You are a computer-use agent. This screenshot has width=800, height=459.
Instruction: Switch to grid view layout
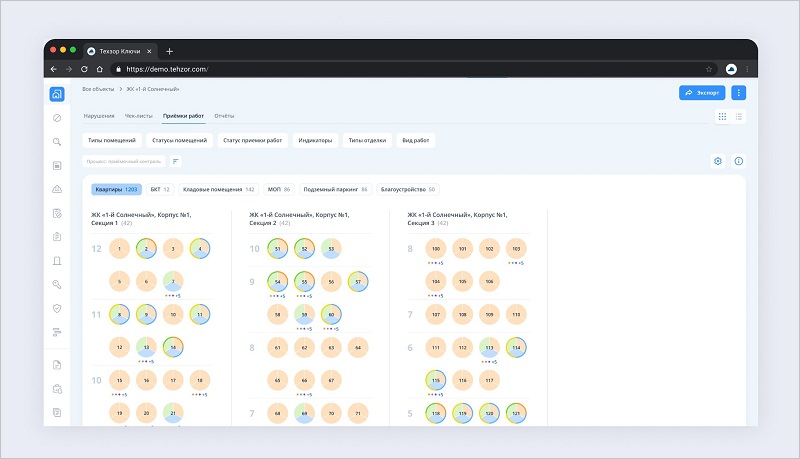click(x=722, y=117)
